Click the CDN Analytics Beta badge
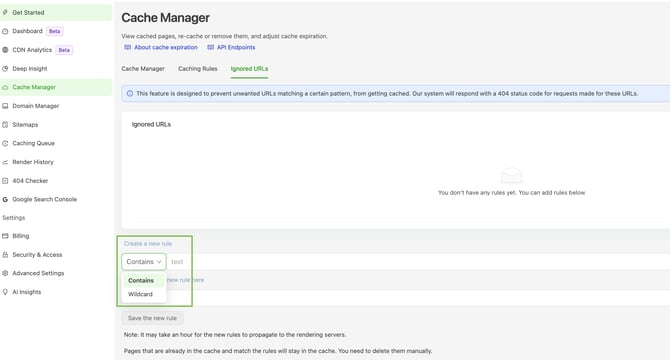Image resolution: width=670 pixels, height=360 pixels. pyautogui.click(x=64, y=50)
